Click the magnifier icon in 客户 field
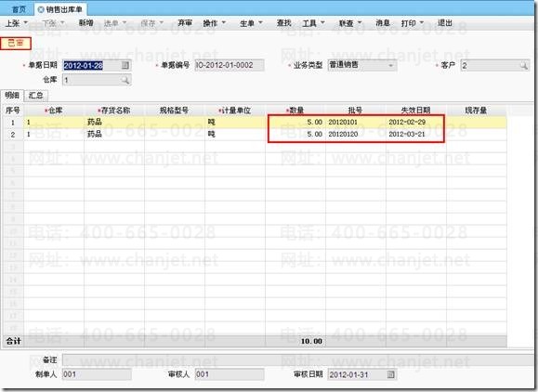This screenshot has width=538, height=392. pos(523,65)
